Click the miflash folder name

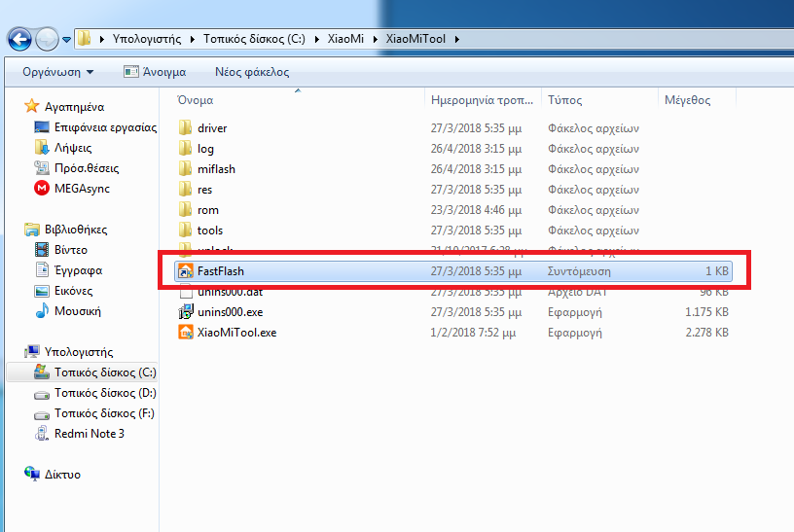click(x=216, y=169)
